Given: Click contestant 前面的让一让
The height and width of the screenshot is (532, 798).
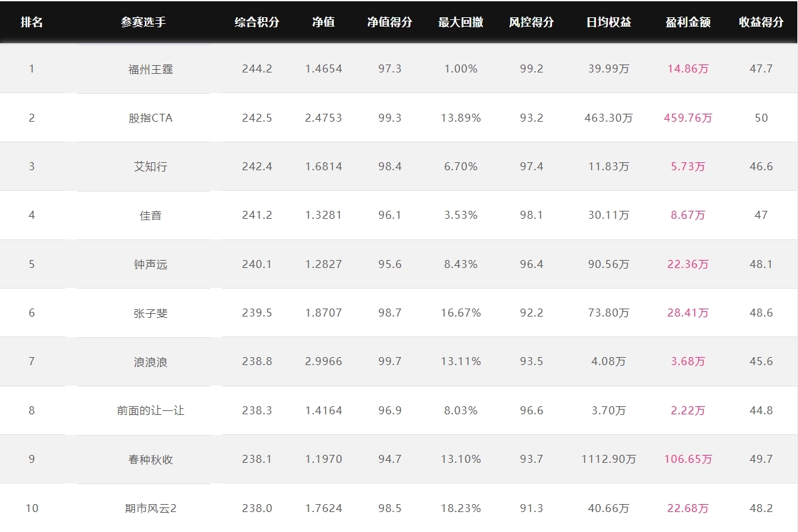Looking at the screenshot, I should [x=150, y=410].
